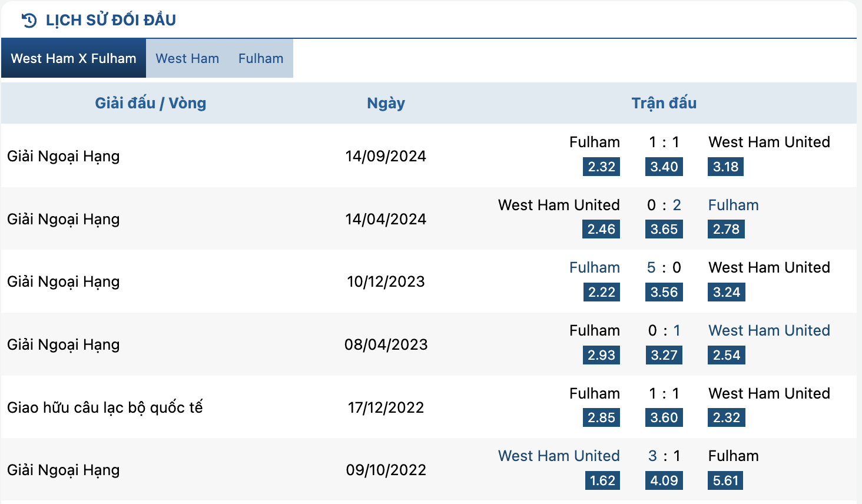Click the date 14/09/2024
This screenshot has height=504, width=862.
(x=386, y=156)
